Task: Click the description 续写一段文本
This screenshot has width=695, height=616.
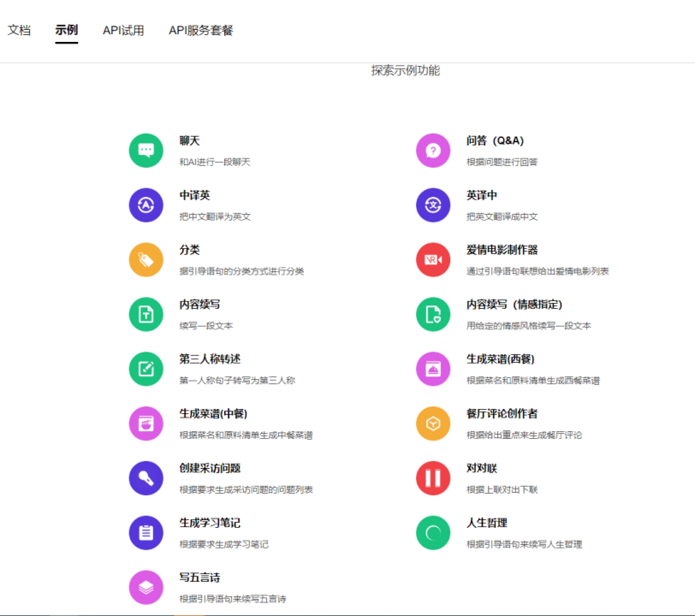Action: (x=206, y=326)
